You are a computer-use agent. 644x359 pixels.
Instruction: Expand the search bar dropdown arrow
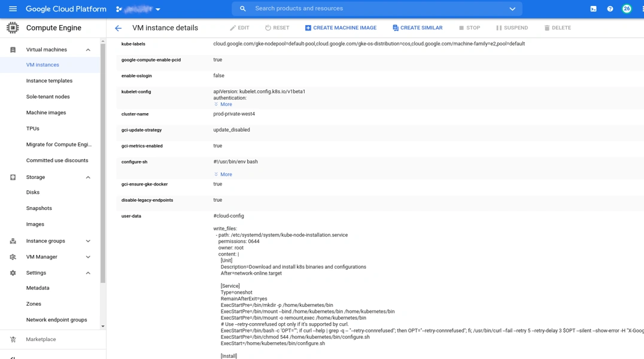512,8
